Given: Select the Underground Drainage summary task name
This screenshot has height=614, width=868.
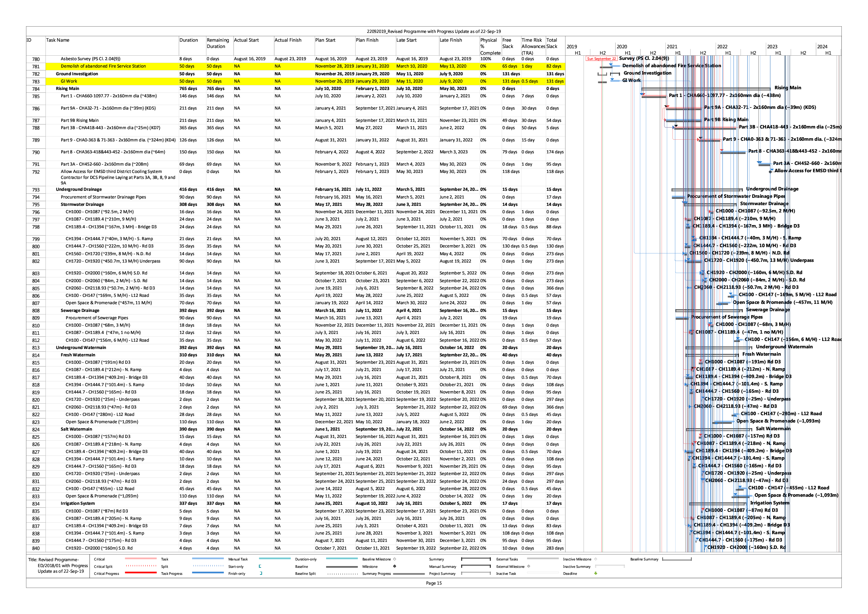Looking at the screenshot, I should tap(79, 189).
